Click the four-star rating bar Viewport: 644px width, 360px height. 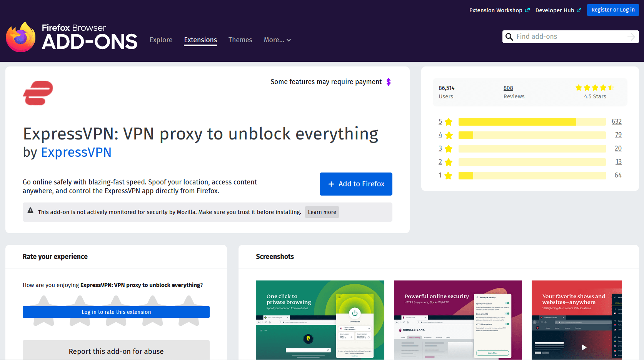click(x=532, y=135)
